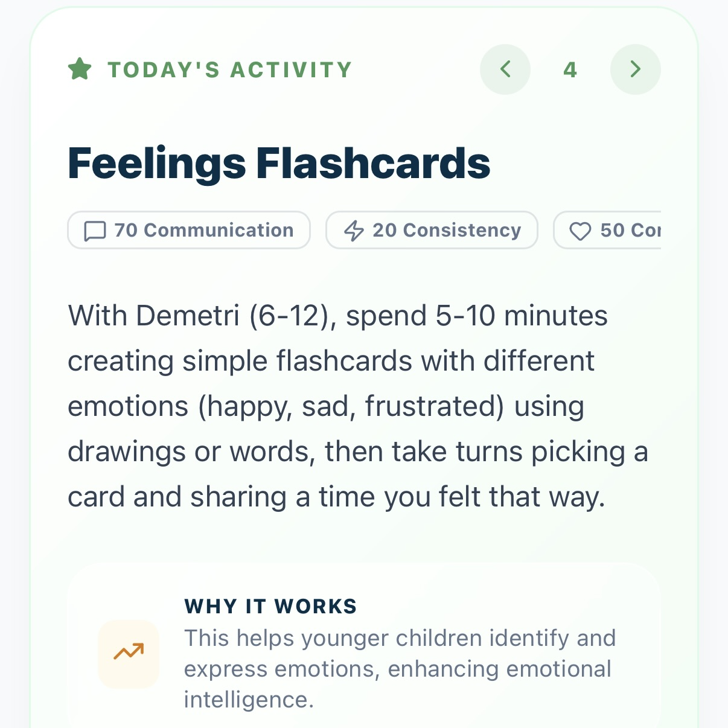Image resolution: width=728 pixels, height=728 pixels.
Task: Click the Today's Activity label
Action: (229, 69)
